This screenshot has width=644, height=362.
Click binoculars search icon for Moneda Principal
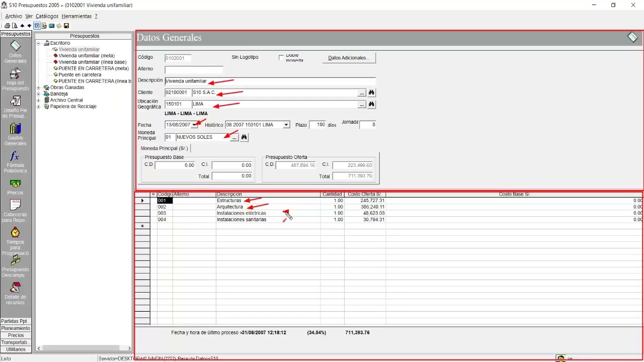(x=244, y=137)
